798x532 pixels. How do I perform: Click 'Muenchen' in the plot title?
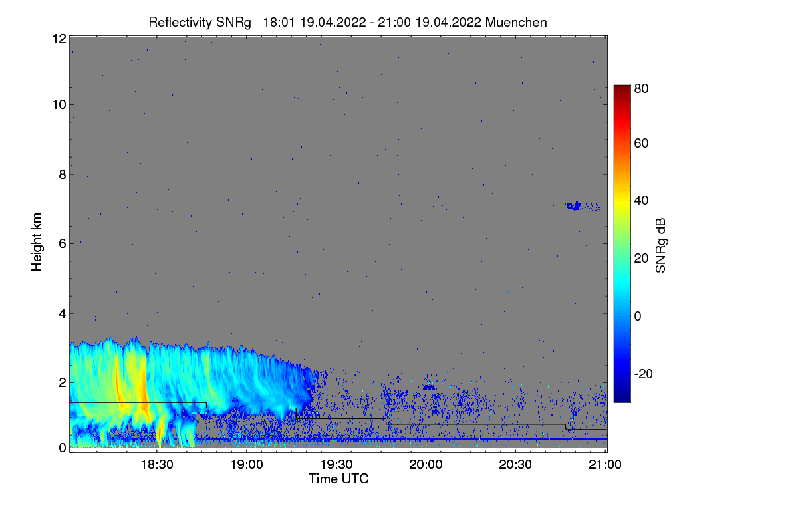(x=517, y=22)
